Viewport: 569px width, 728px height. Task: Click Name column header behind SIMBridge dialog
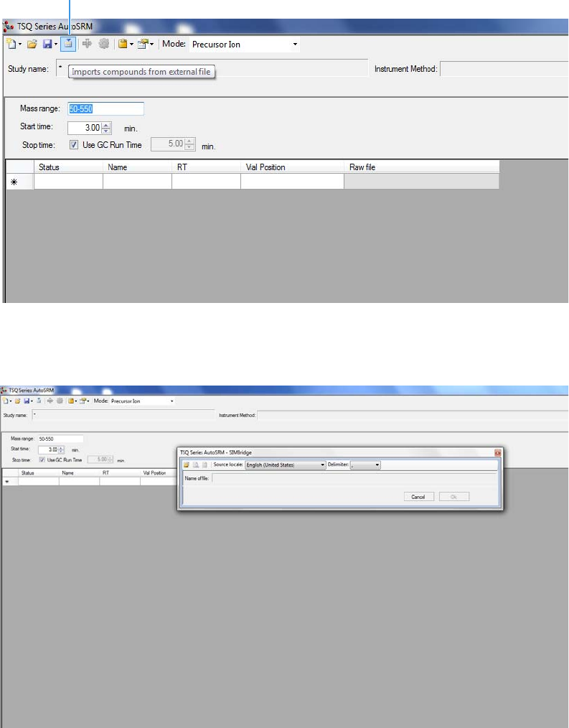(80, 473)
